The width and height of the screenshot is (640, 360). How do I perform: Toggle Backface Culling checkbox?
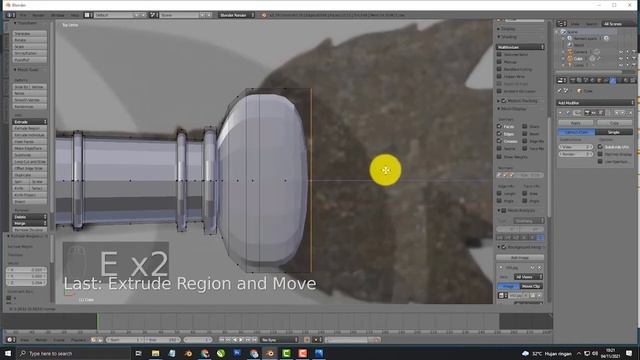point(499,69)
